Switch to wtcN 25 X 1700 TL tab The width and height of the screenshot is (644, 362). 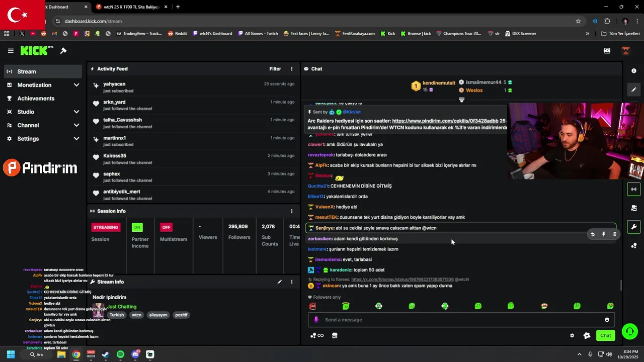pyautogui.click(x=131, y=7)
